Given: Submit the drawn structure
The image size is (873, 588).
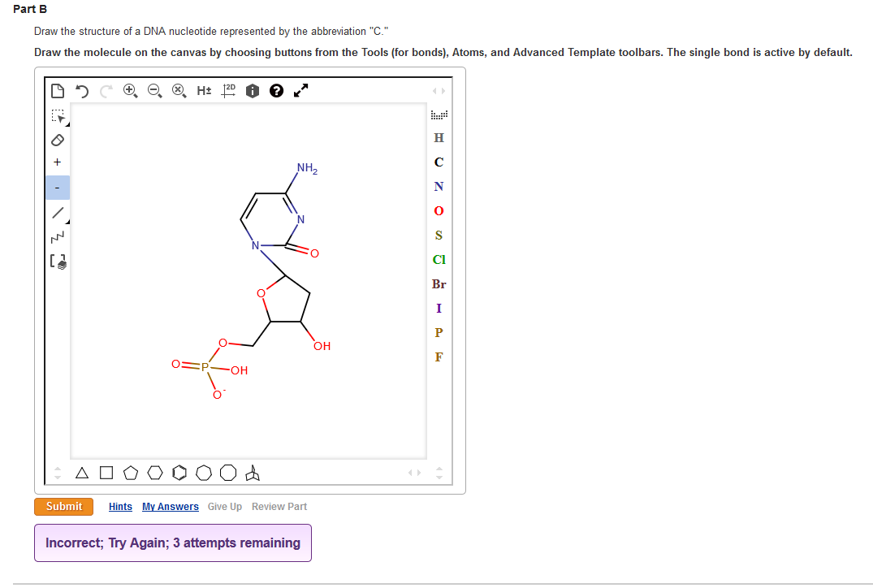Looking at the screenshot, I should click(x=63, y=507).
